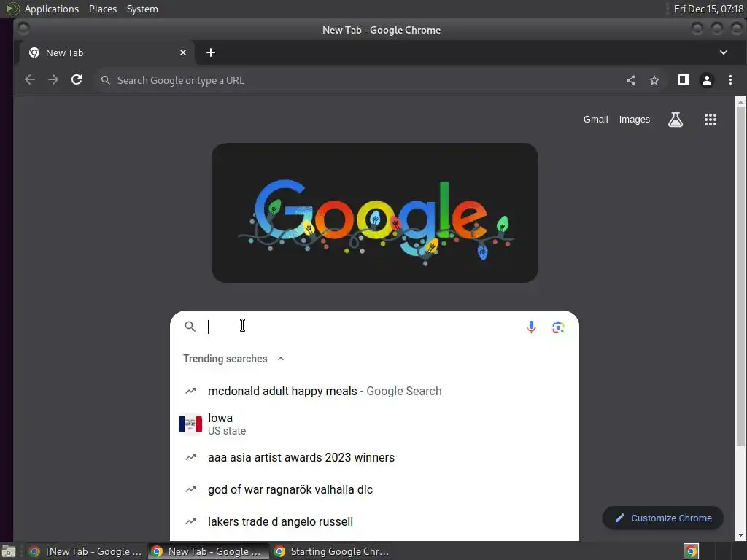Click the Customize Chrome button
This screenshot has width=747, height=560.
click(x=662, y=518)
